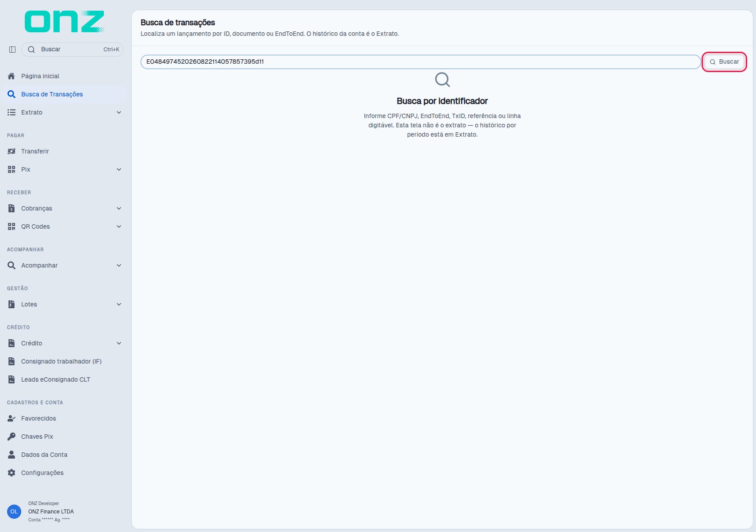Open Dados da Conta menu item
Image resolution: width=756 pixels, height=532 pixels.
[65, 455]
